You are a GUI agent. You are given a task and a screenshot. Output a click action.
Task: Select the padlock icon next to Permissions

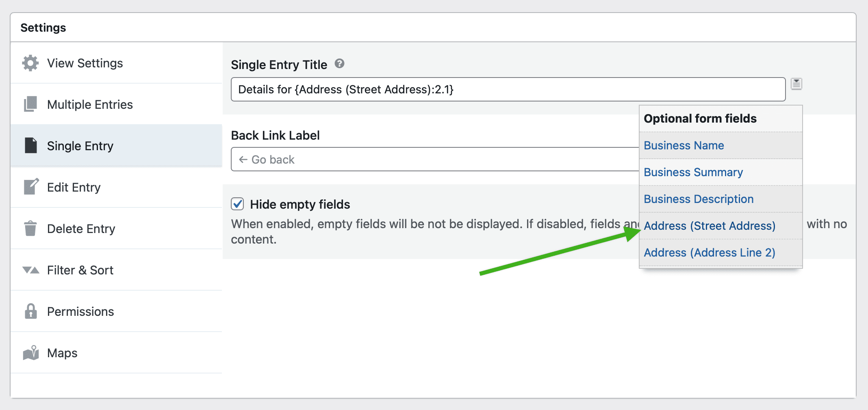[30, 311]
